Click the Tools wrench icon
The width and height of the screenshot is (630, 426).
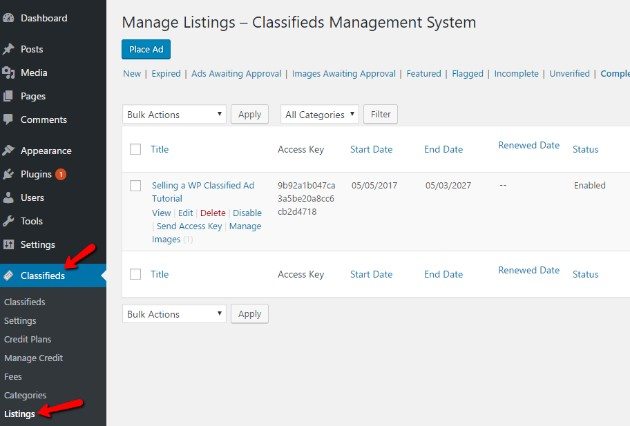coord(8,221)
